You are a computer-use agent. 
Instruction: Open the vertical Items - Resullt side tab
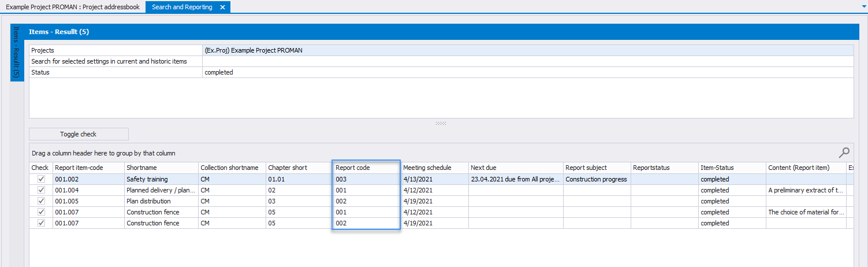[17, 53]
